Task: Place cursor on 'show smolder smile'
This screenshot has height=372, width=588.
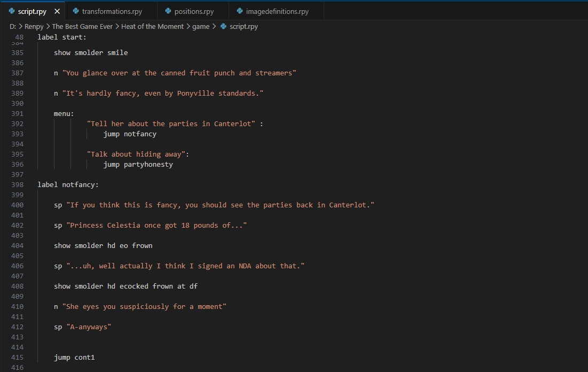Action: coord(91,52)
